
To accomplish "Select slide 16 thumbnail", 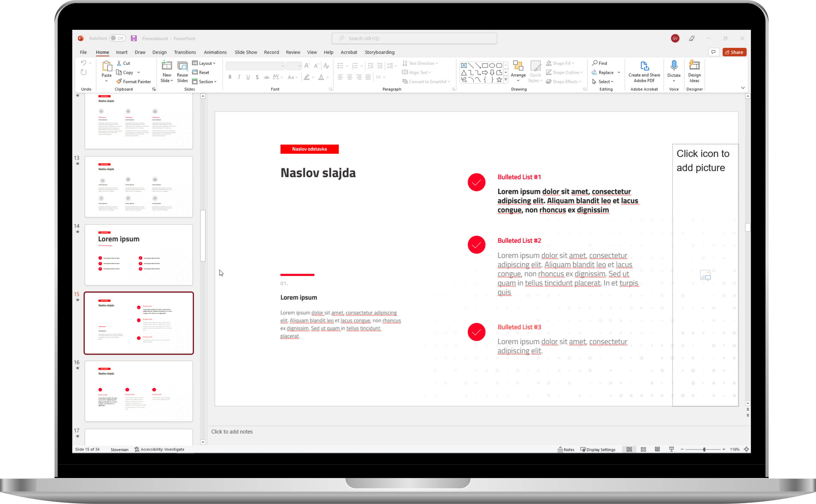I will click(x=139, y=391).
